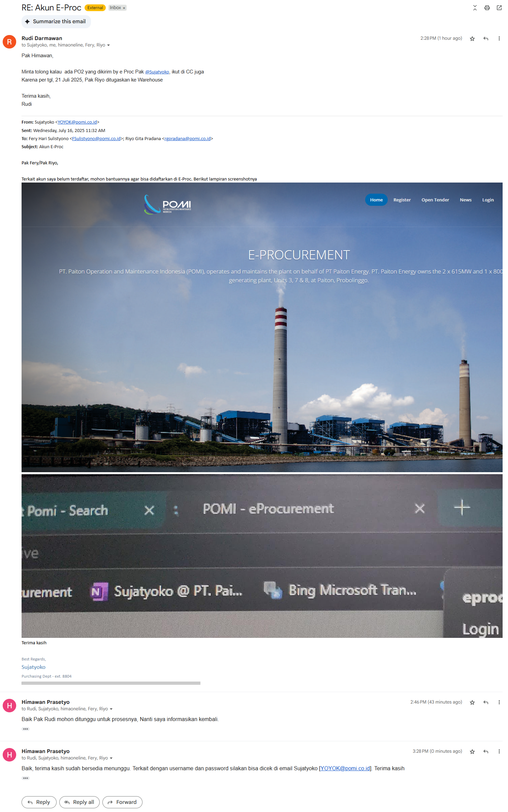Show trimmed content in Himawan's 2:46 PM message
This screenshot has height=812, width=508.
click(26, 729)
